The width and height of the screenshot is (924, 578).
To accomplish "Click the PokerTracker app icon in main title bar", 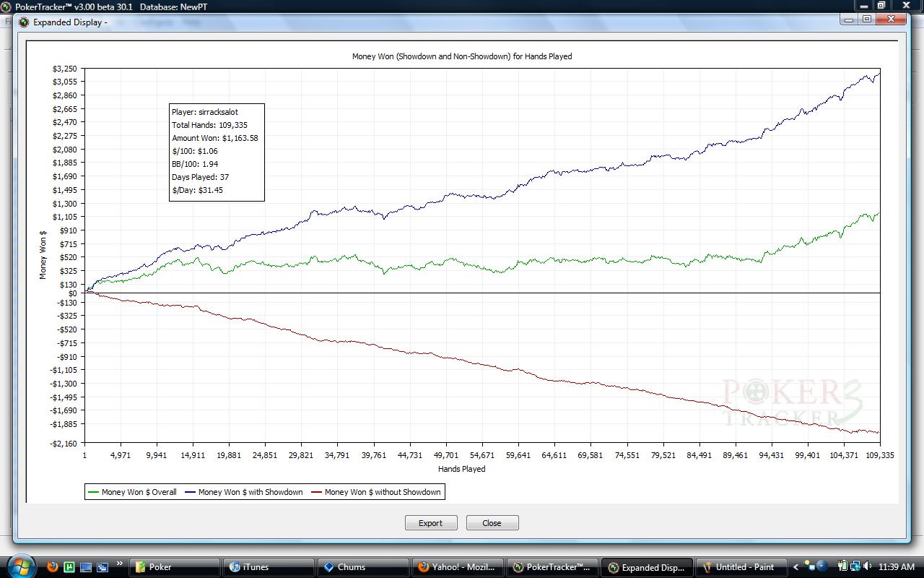I will [6, 6].
